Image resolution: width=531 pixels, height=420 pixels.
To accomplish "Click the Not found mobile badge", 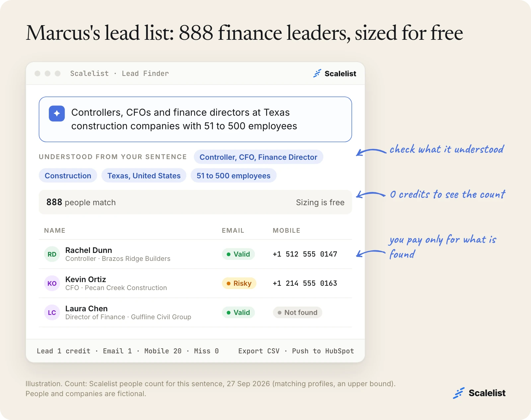I will [x=297, y=313].
